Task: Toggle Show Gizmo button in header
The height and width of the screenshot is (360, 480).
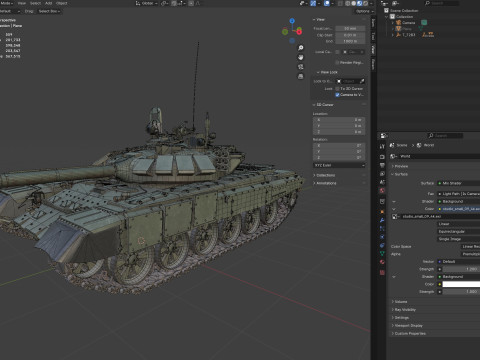Action: pos(313,3)
